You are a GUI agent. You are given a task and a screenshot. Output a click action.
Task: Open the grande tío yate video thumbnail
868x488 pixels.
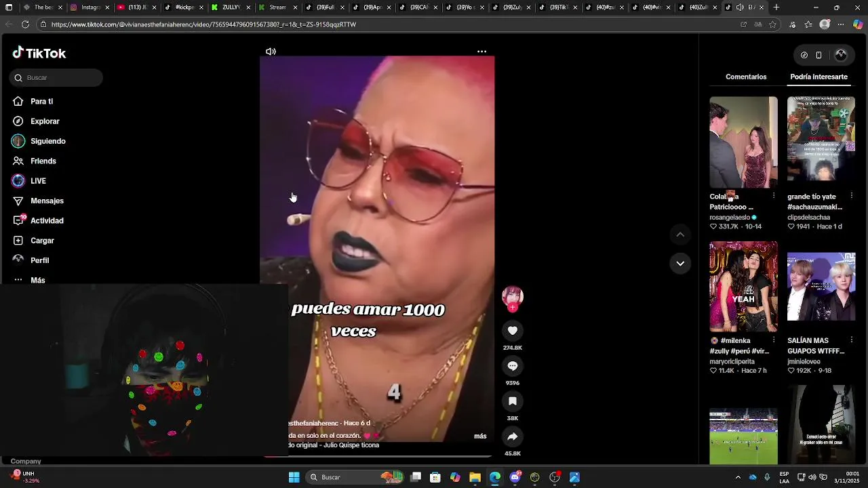point(821,139)
